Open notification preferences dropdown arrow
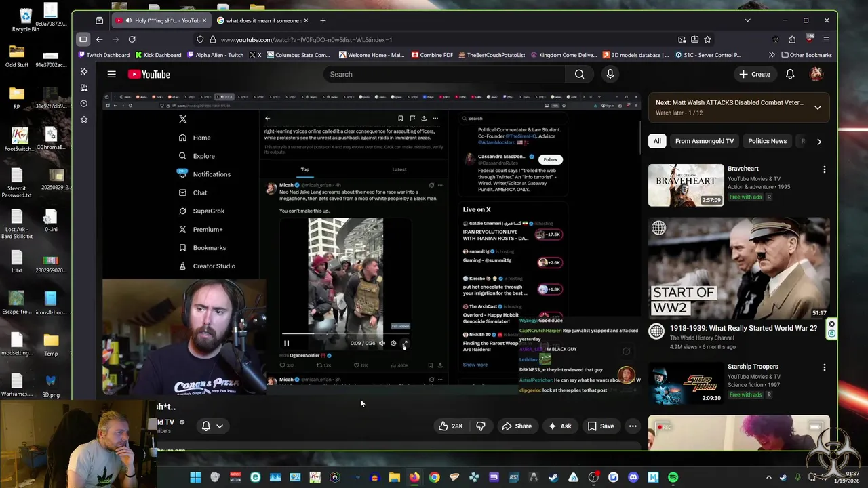 pyautogui.click(x=220, y=426)
